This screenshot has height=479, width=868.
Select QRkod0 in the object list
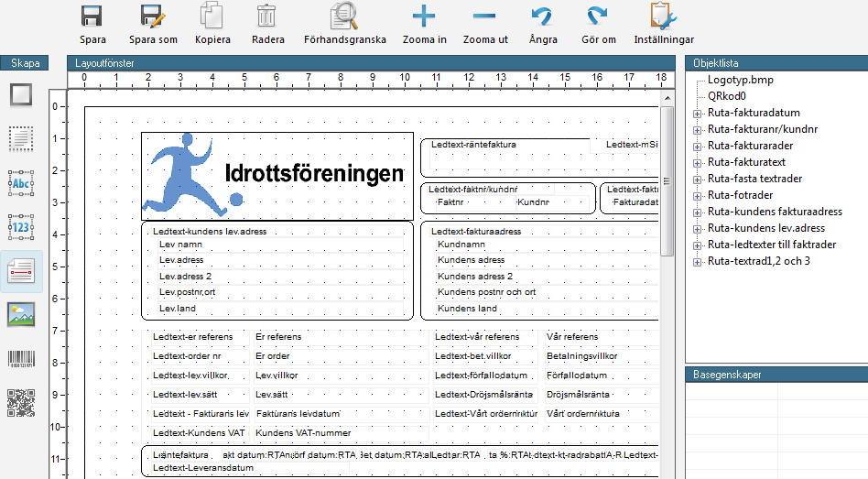click(x=727, y=96)
